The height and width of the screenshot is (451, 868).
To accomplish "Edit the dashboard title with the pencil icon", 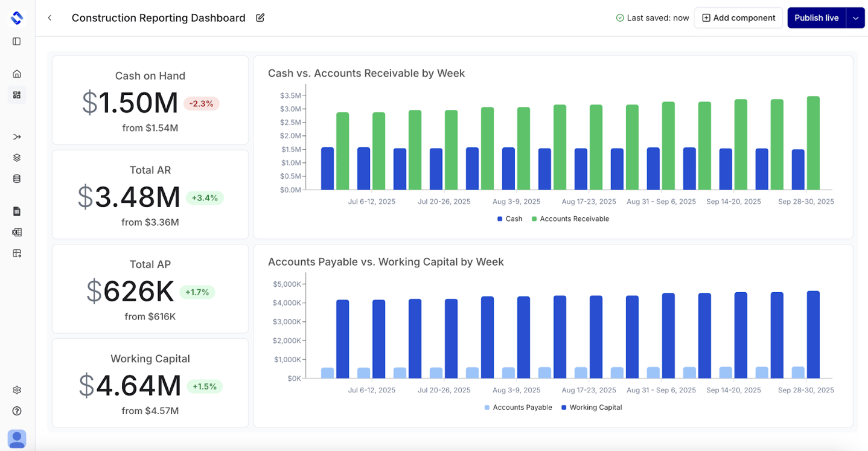I will point(260,18).
